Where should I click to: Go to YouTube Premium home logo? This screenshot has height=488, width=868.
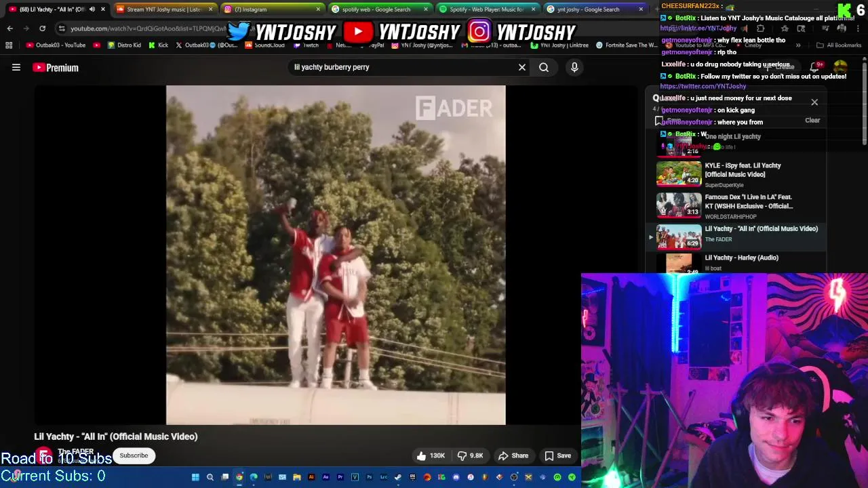56,67
